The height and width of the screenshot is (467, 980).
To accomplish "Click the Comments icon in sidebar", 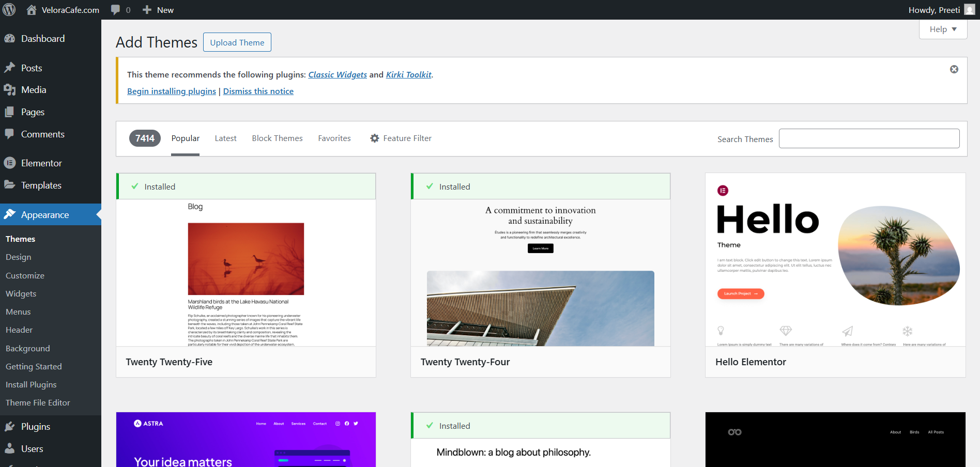I will (10, 134).
